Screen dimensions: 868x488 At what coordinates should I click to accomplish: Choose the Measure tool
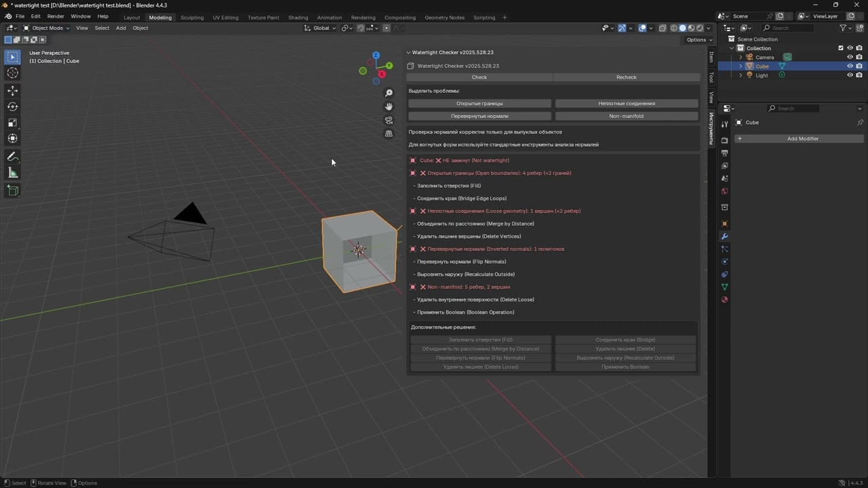(x=12, y=173)
